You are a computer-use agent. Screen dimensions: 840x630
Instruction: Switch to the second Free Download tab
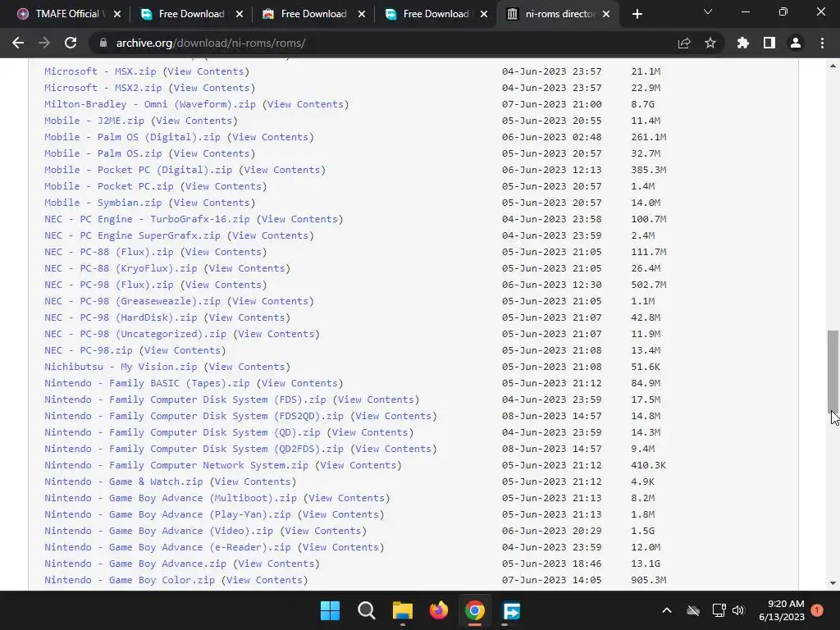pyautogui.click(x=313, y=14)
